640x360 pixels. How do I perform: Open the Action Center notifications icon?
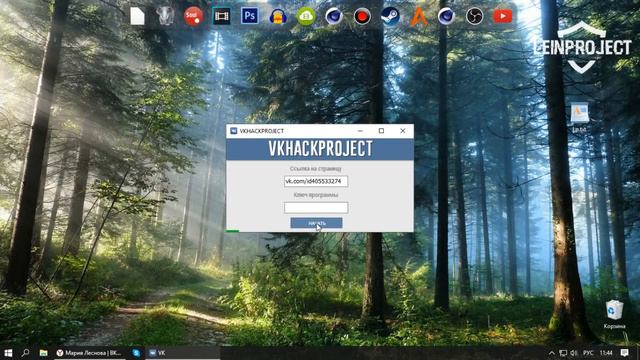point(624,353)
